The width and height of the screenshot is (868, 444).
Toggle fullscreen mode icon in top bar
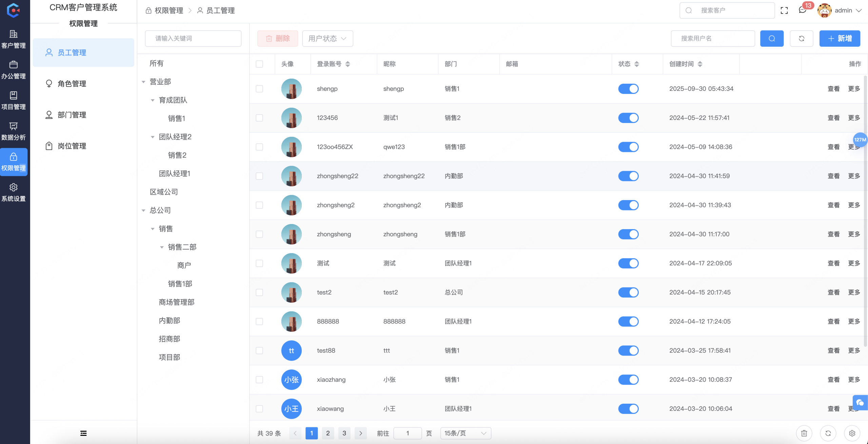point(784,10)
